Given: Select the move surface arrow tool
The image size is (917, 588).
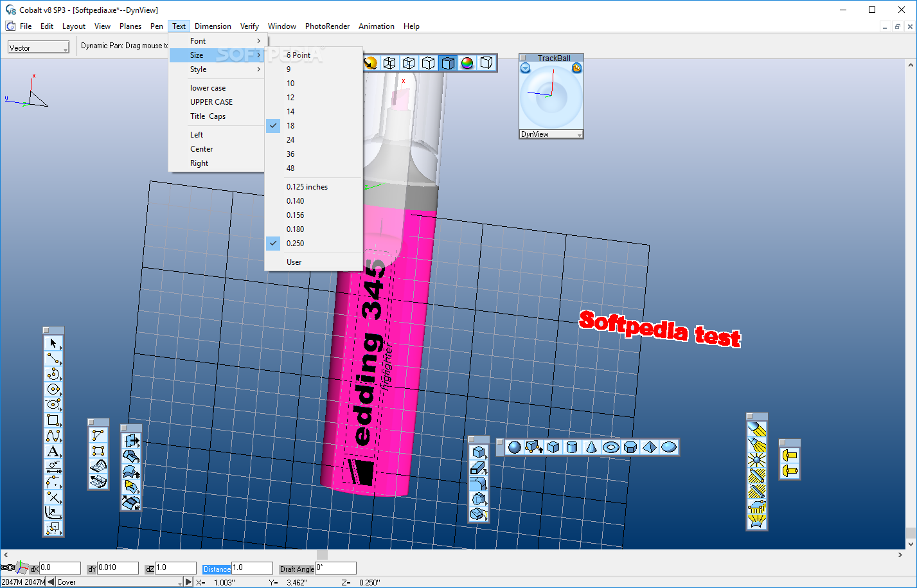Looking at the screenshot, I should (131, 441).
